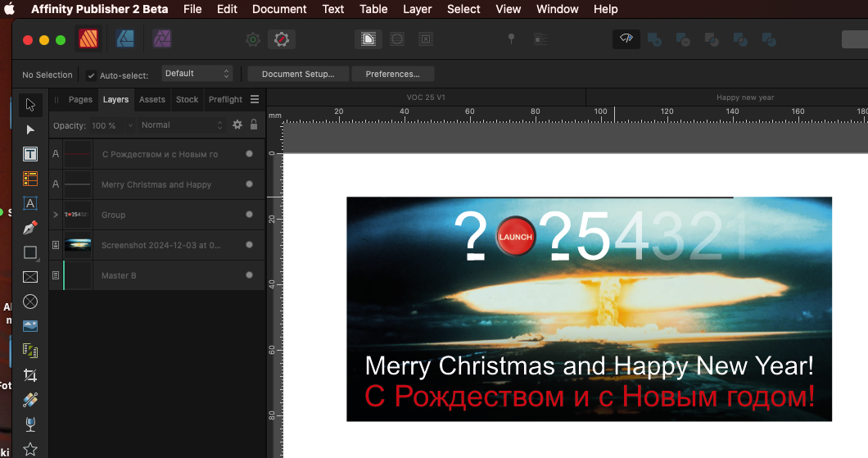Open the Layer menu
Viewport: 868px width, 458px height.
point(417,9)
